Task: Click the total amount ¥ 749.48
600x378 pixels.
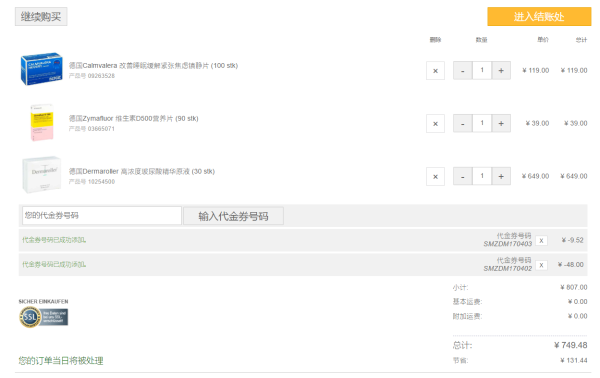Action: 571,345
